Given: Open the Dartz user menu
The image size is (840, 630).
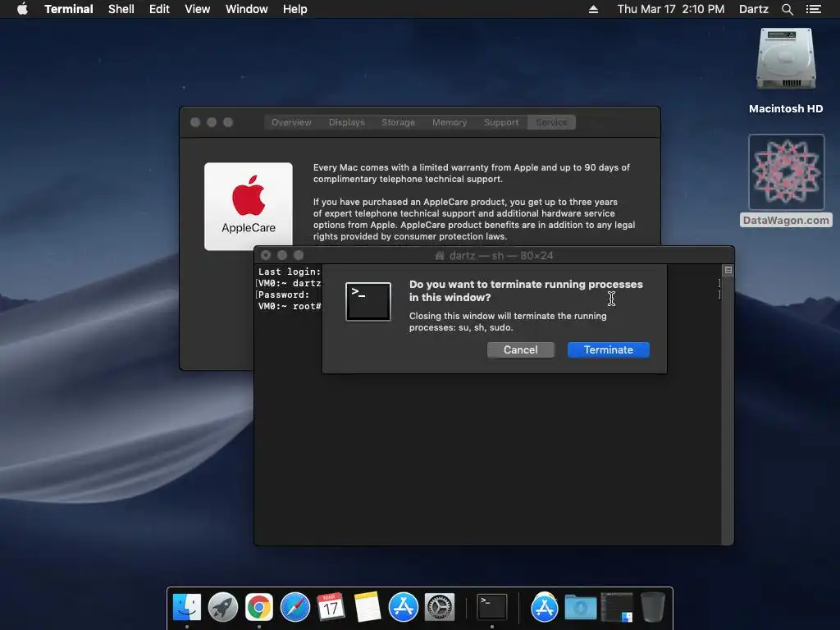Looking at the screenshot, I should tap(754, 9).
